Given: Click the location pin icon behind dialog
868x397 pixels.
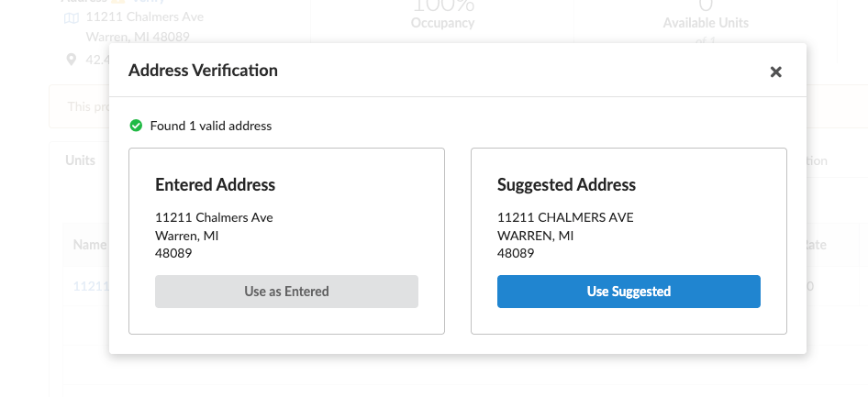Looking at the screenshot, I should click(x=71, y=60).
